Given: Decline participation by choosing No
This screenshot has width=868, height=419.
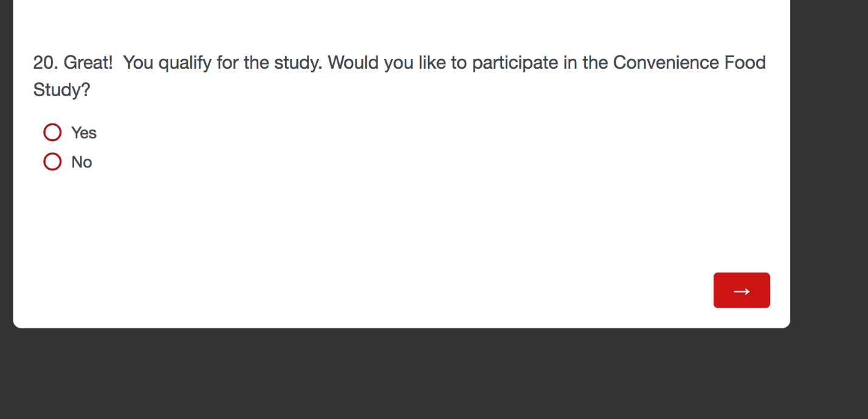Looking at the screenshot, I should [53, 162].
